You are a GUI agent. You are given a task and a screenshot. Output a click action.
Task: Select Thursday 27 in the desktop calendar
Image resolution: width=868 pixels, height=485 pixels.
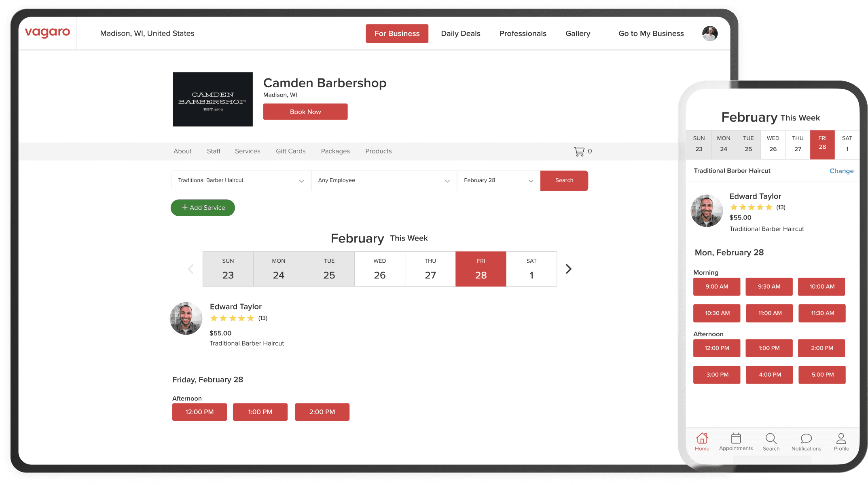[x=430, y=269]
